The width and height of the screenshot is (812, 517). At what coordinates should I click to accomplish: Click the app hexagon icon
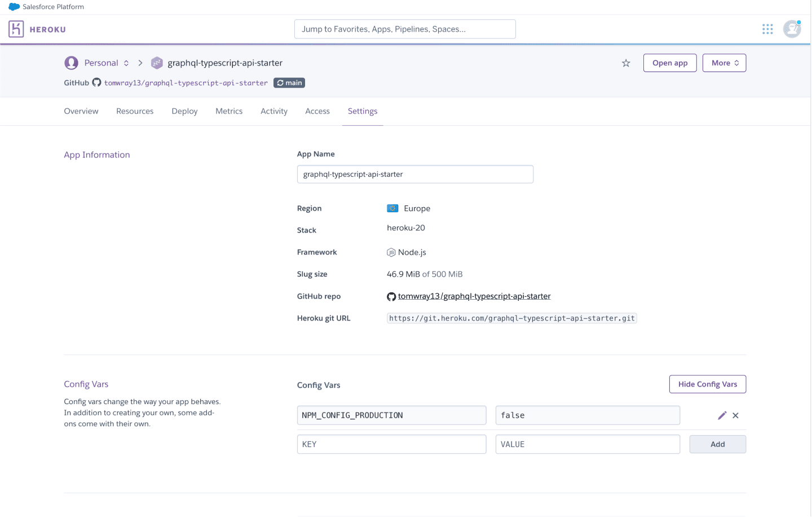coord(157,63)
